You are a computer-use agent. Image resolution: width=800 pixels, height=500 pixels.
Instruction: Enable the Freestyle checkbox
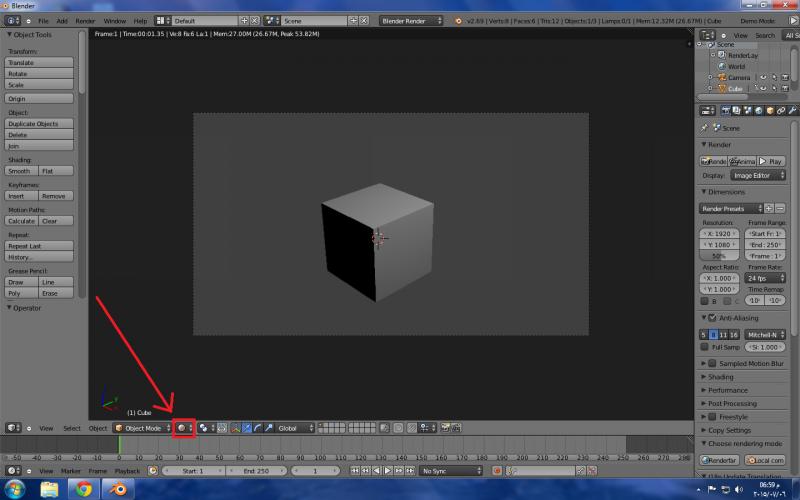click(x=712, y=417)
